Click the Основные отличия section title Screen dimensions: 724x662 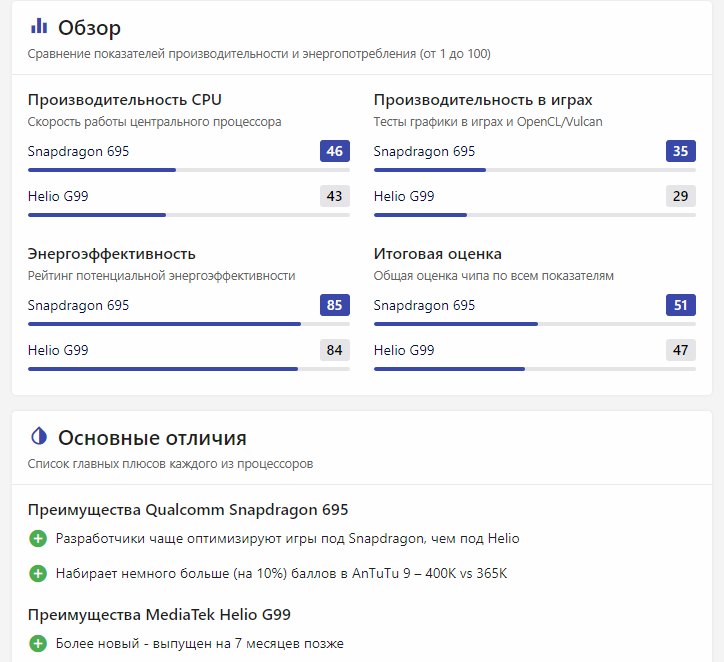pos(152,438)
